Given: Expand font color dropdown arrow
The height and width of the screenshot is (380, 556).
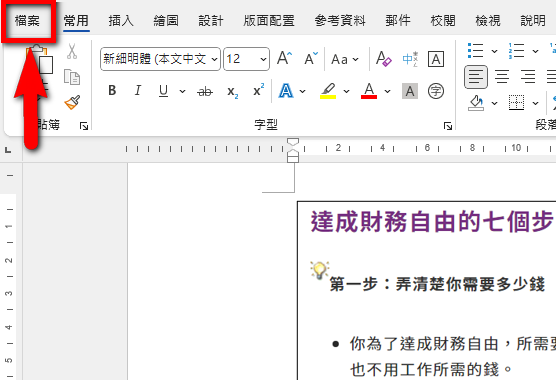Looking at the screenshot, I should click(x=388, y=91).
